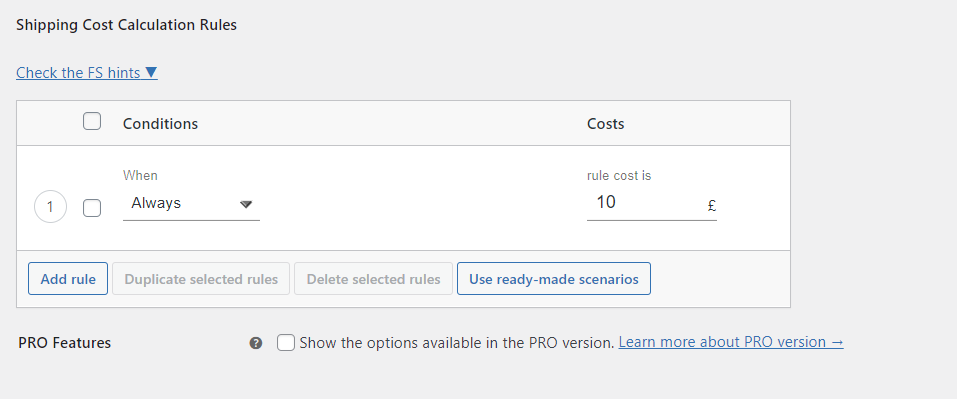Click the Costs column header

605,124
